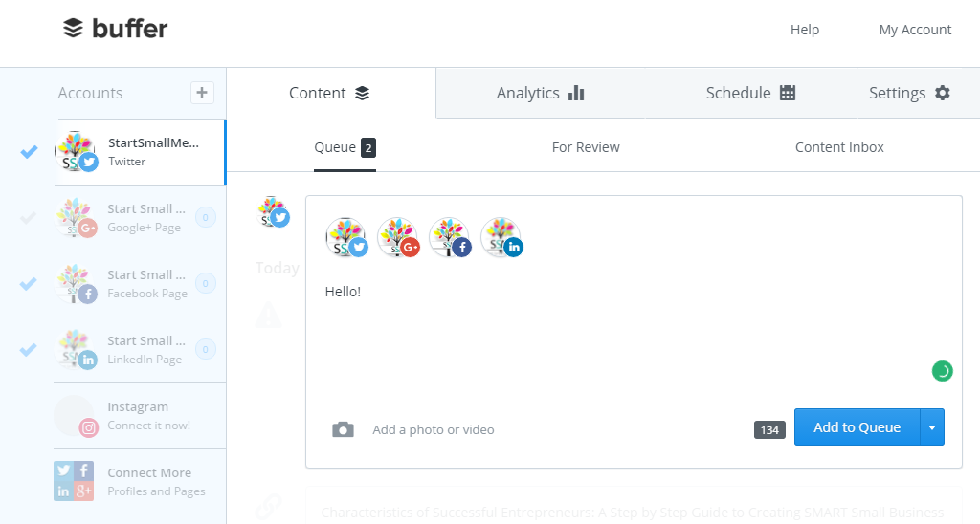The width and height of the screenshot is (980, 524).
Task: Click the Buffer logo icon
Action: click(x=73, y=28)
